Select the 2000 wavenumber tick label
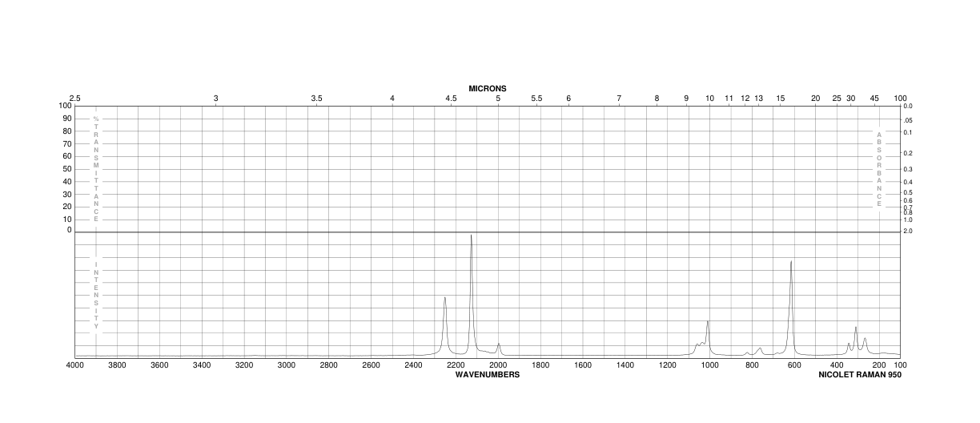Screen dimensions: 980x423 [x=498, y=365]
